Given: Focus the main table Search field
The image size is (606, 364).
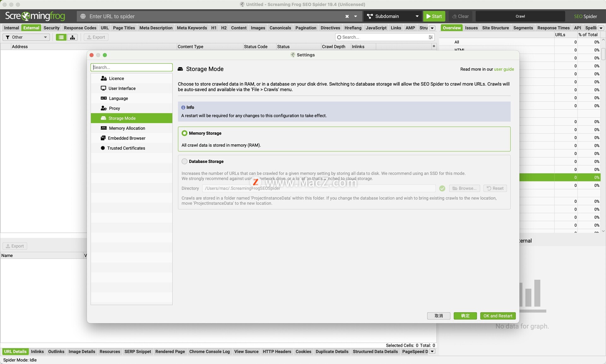Looking at the screenshot, I should (x=384, y=37).
